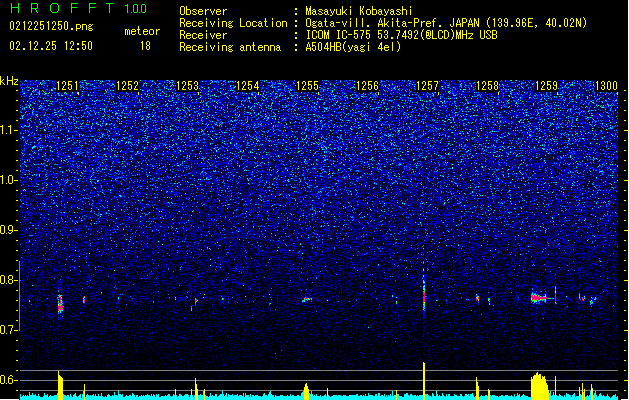
Task: Click the 1253 time marker
Action: pyautogui.click(x=187, y=86)
